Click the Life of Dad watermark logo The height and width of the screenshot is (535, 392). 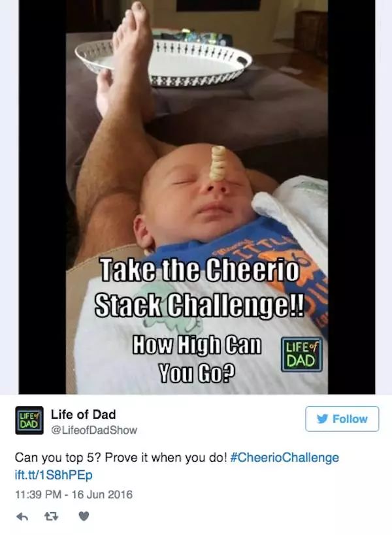301,354
